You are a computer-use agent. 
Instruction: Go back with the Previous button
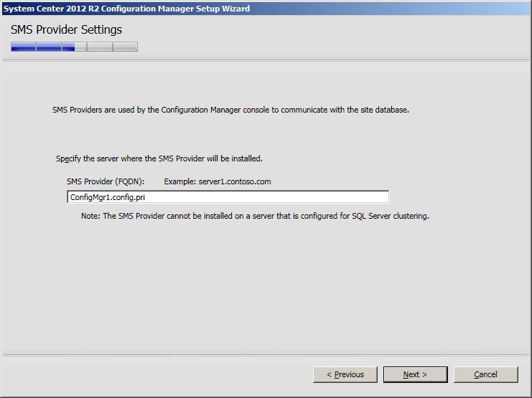pyautogui.click(x=345, y=374)
